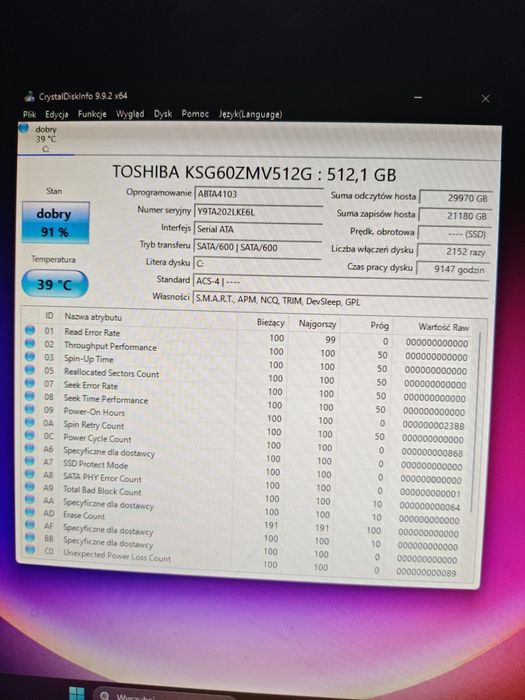Viewport: 525px width, 700px height.
Task: Open the Windows Start button on taskbar
Action: pos(76,693)
